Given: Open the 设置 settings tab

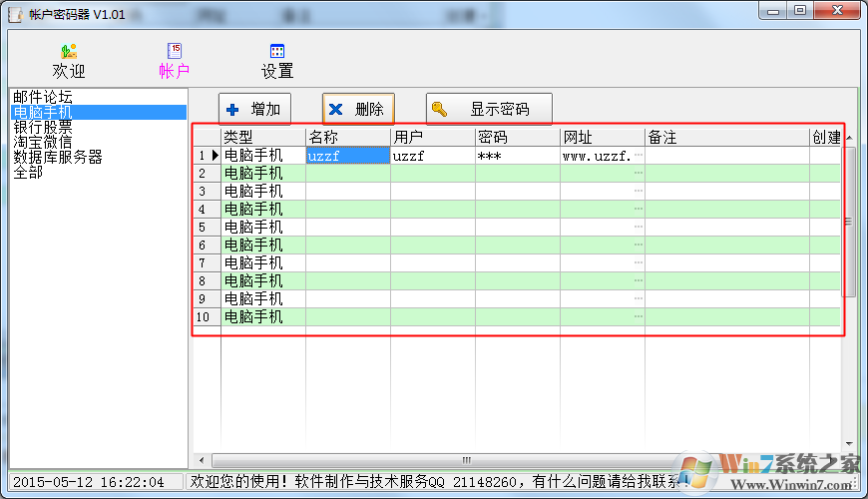Looking at the screenshot, I should click(x=277, y=61).
